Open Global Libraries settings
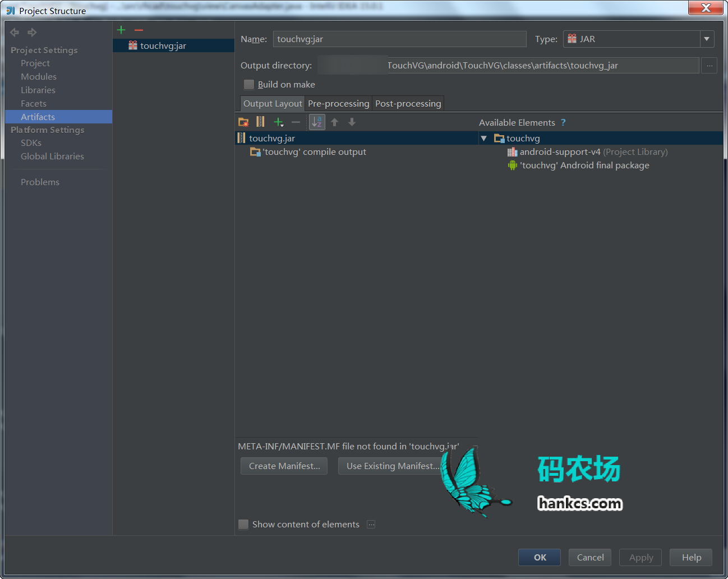Image resolution: width=728 pixels, height=579 pixels. pos(52,157)
